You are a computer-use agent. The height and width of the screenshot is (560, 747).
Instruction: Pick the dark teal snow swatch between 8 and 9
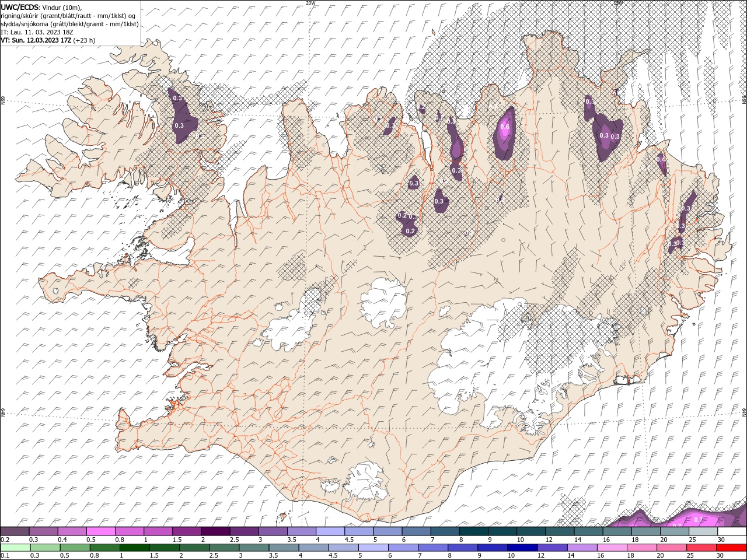(x=473, y=531)
